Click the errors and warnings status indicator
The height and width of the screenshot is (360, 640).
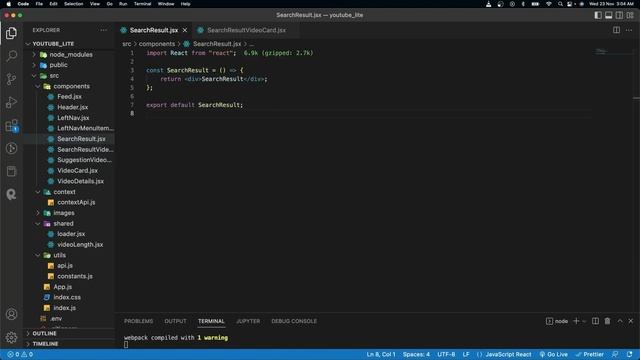coord(20,354)
